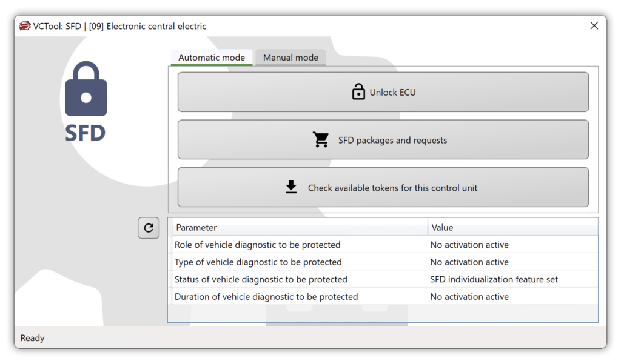Click the shopping cart icon for SFD packages
Viewport: 621px width, 364px height.
321,140
